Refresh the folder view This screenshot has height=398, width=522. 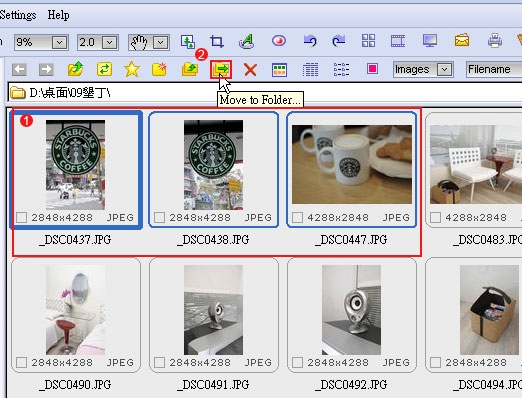[104, 69]
